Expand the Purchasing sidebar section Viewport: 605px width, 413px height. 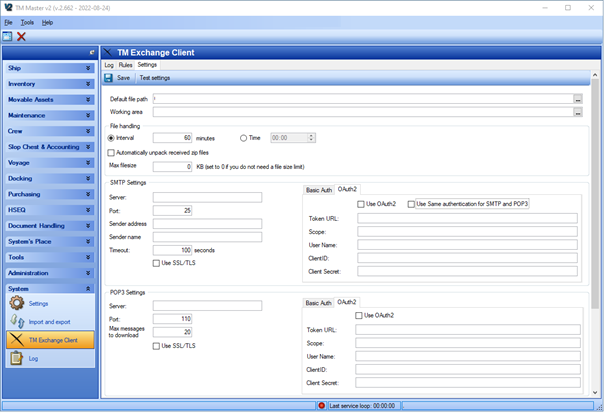(50, 194)
